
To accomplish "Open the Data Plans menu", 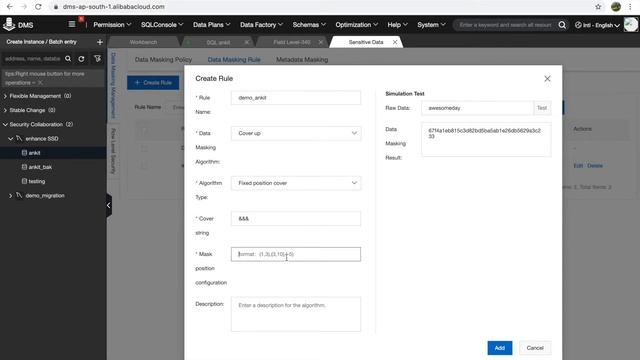I will point(211,25).
